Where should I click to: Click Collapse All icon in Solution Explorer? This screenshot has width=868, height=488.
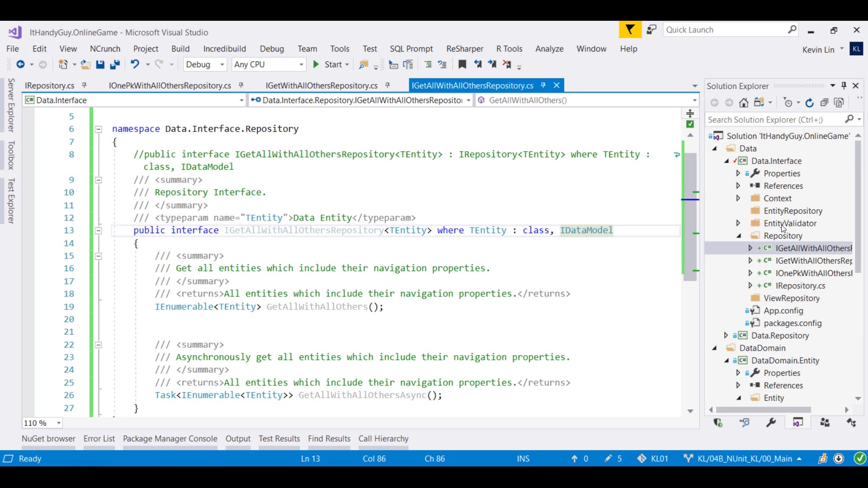point(824,103)
